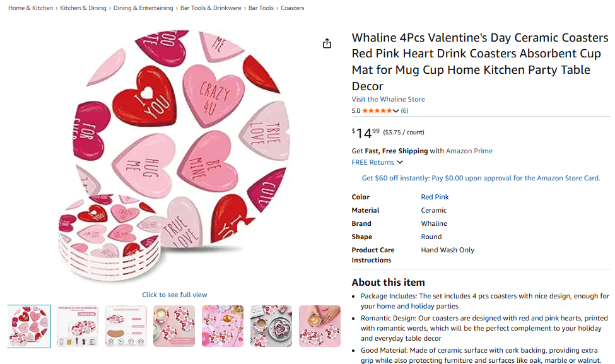Open the Amazon Prime link
Screen dimensions: 615x364
tap(469, 151)
